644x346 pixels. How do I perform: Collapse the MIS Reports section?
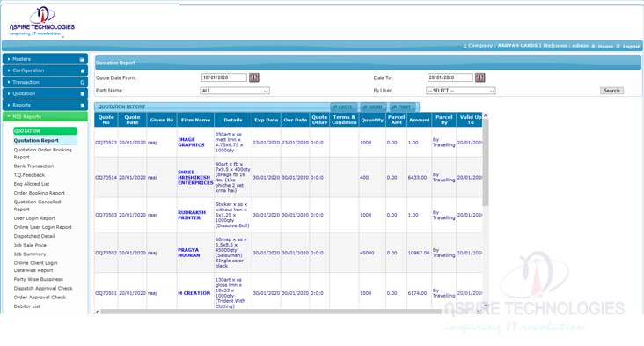click(45, 117)
